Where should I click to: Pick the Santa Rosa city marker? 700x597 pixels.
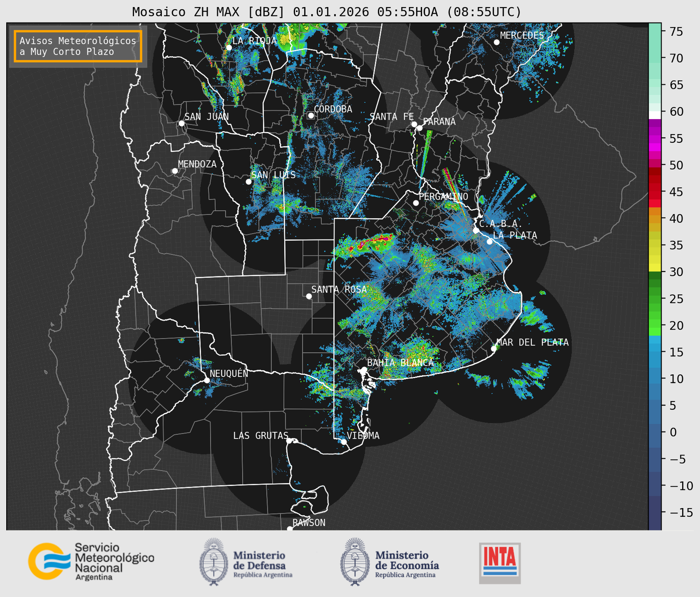pyautogui.click(x=309, y=296)
